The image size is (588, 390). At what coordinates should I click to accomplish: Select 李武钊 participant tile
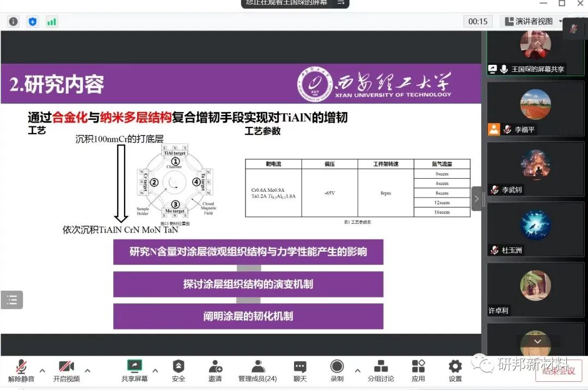point(535,169)
